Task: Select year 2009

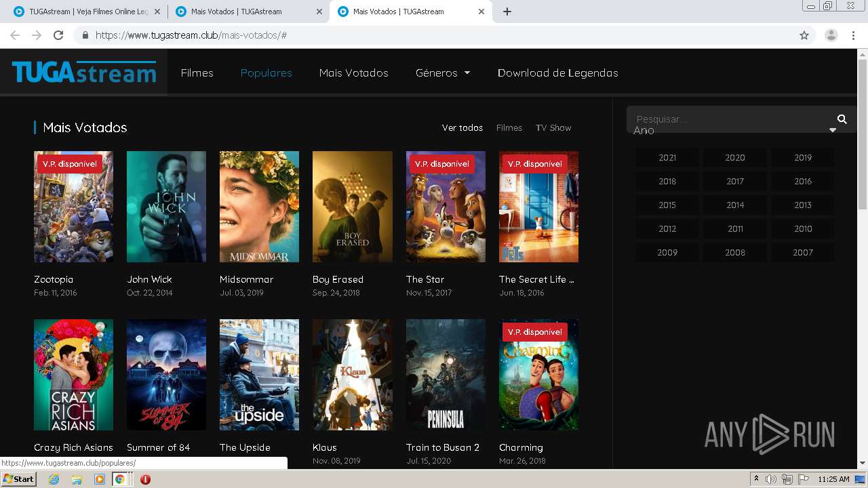Action: [x=667, y=252]
